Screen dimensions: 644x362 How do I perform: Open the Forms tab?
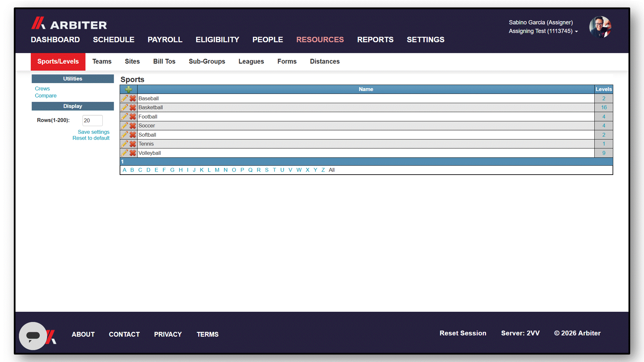pyautogui.click(x=287, y=62)
